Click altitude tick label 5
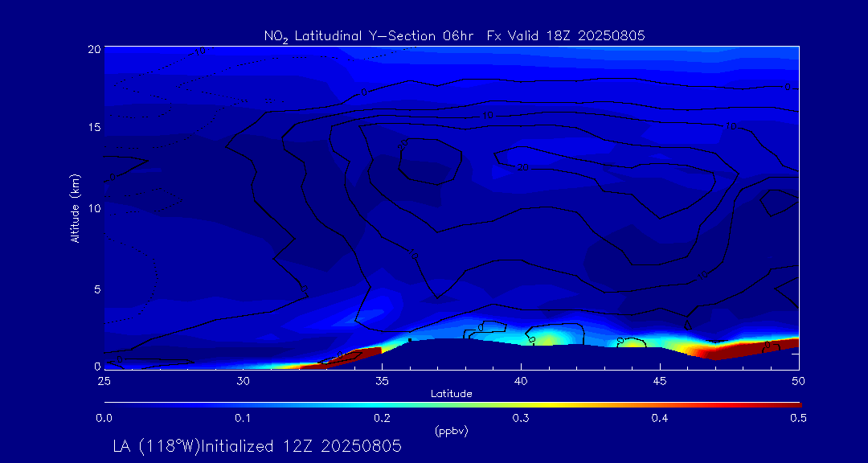This screenshot has height=463, width=868. pos(97,289)
